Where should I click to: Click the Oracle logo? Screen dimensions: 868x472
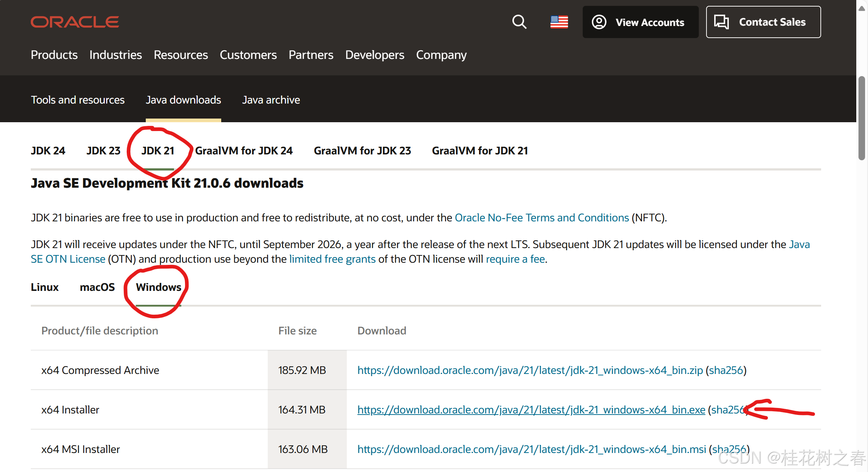tap(75, 22)
